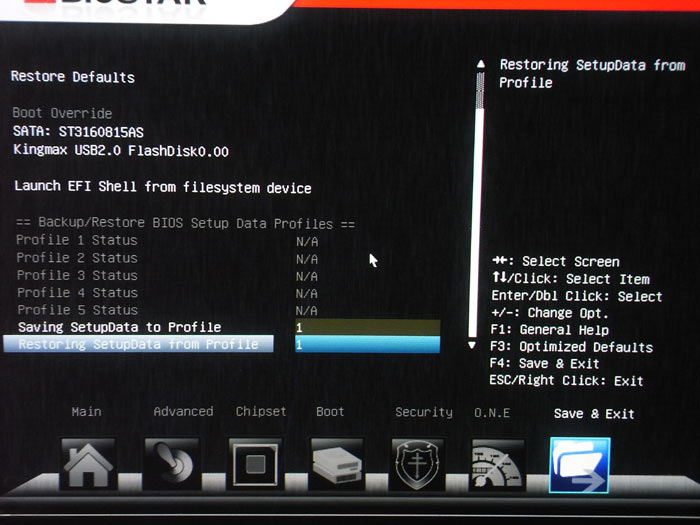Select Restore Defaults option
The width and height of the screenshot is (700, 525).
coord(72,77)
